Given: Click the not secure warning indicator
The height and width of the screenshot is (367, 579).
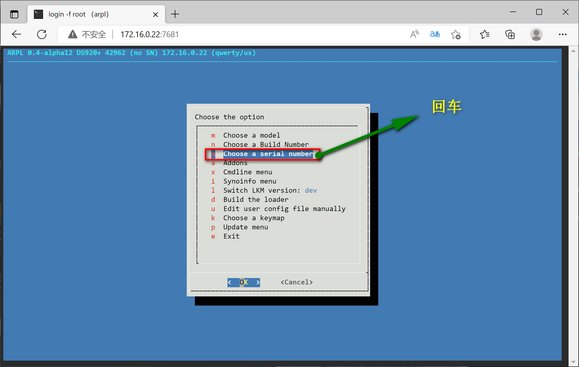Looking at the screenshot, I should tap(87, 34).
